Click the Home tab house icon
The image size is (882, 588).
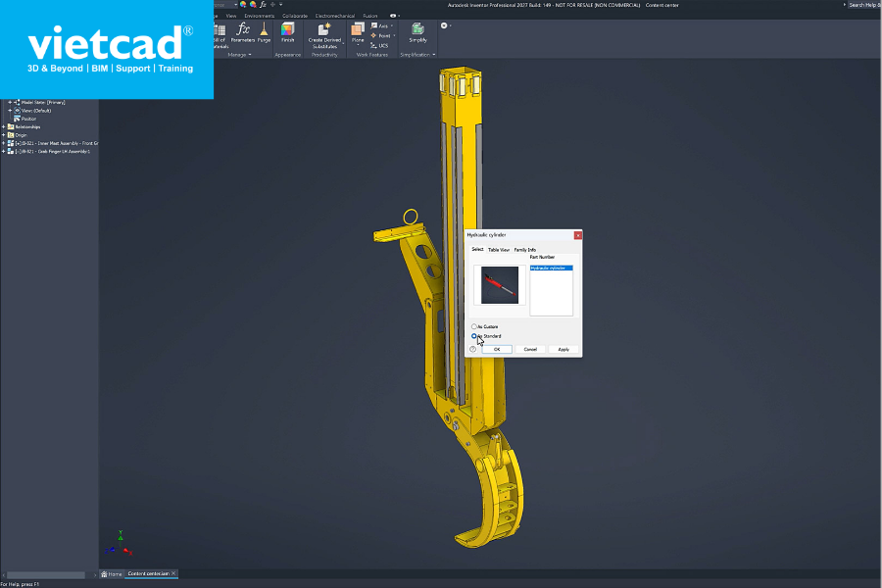click(104, 574)
